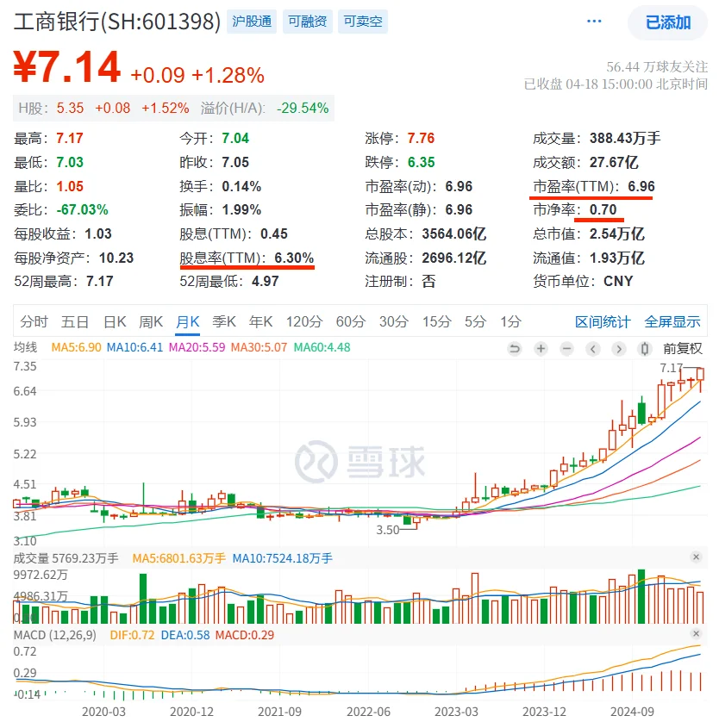Switch to the 5分 chart tab

pyautogui.click(x=476, y=321)
